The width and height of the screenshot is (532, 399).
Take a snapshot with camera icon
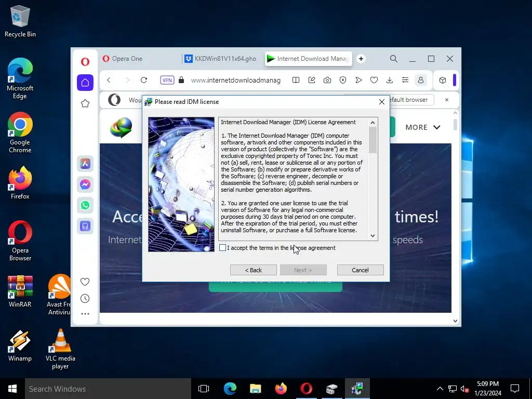[327, 80]
